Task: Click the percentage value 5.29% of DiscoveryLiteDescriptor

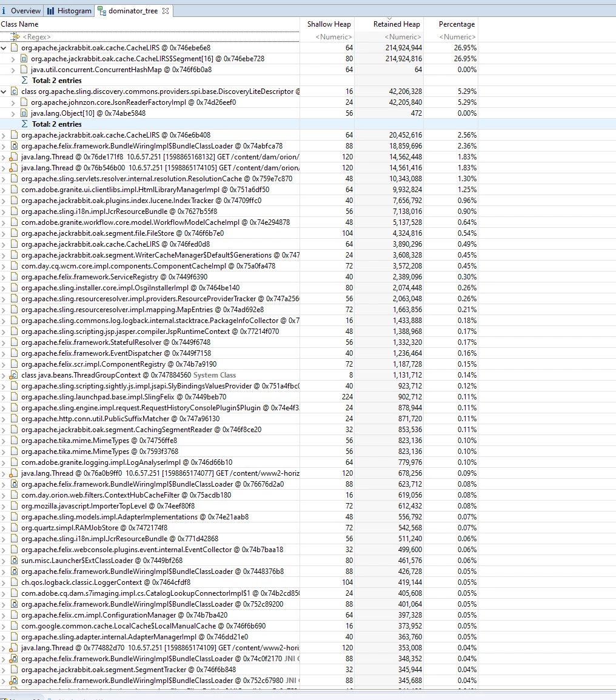Action: tap(467, 92)
